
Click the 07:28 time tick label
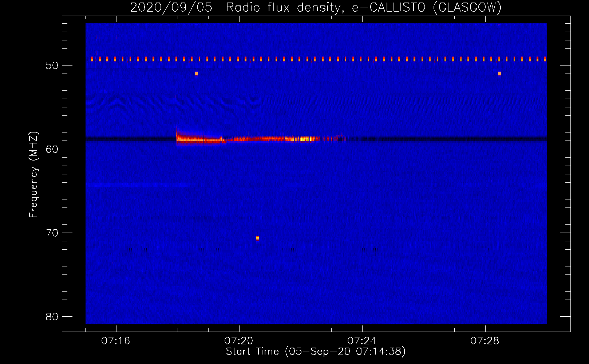pos(485,341)
